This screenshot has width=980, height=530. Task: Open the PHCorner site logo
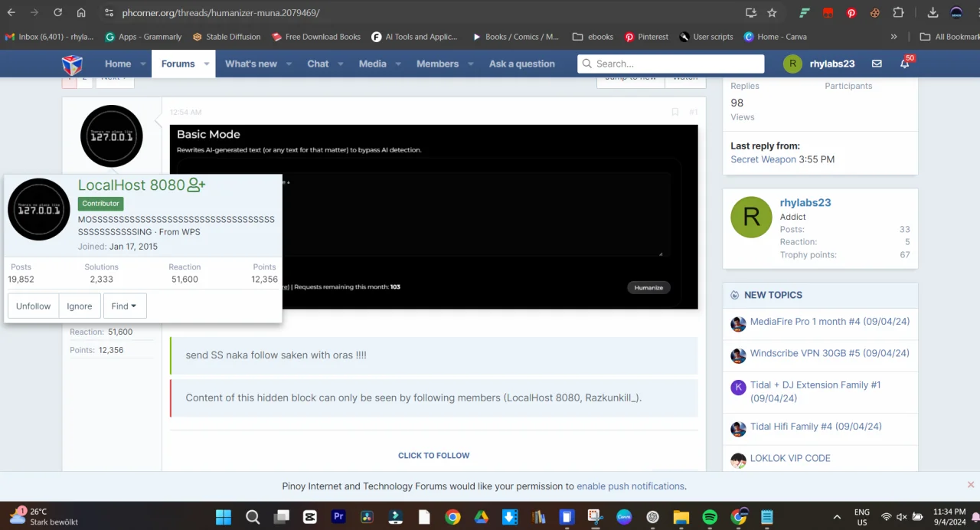[72, 64]
